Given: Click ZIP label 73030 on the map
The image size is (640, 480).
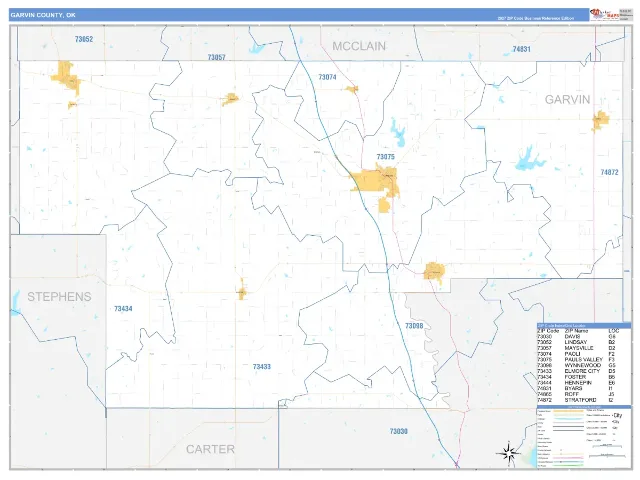Looking at the screenshot, I should [398, 431].
